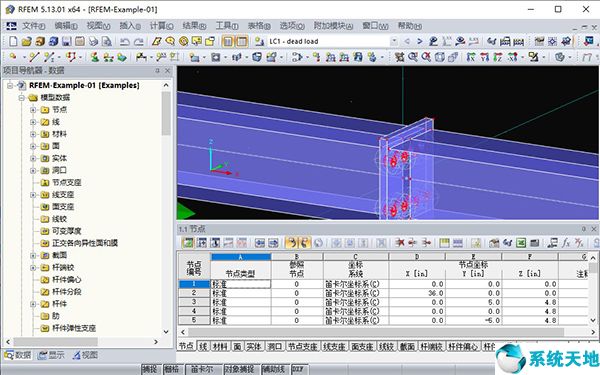Expand the 材料 folder in navigator tree
This screenshot has width=600, height=375.
tap(33, 134)
